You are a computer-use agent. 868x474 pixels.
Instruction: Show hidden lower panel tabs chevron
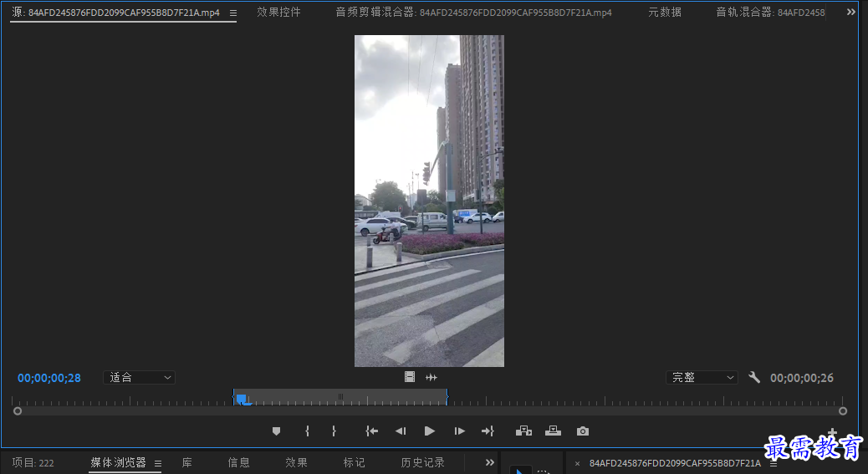pyautogui.click(x=489, y=462)
